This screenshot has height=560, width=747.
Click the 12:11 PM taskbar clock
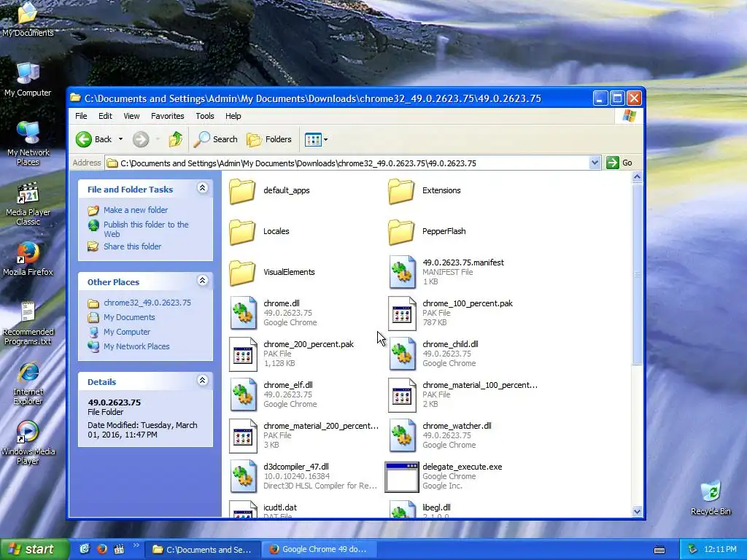720,549
